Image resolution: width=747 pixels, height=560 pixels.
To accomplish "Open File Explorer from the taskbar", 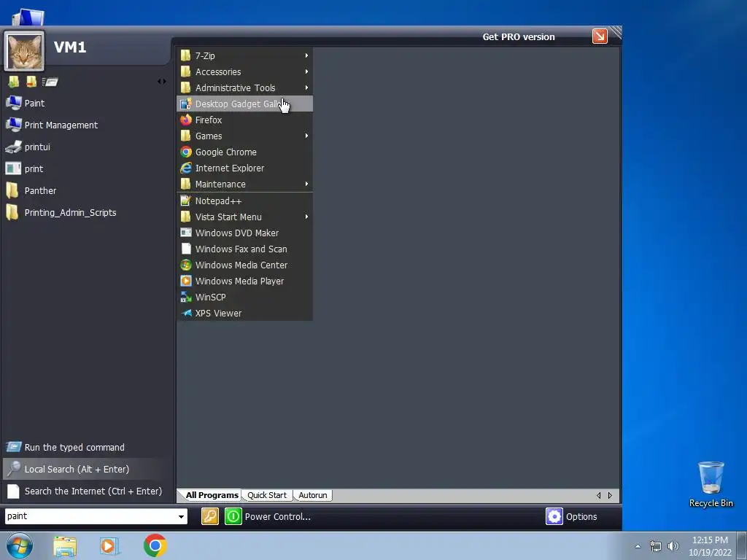I will [65, 546].
